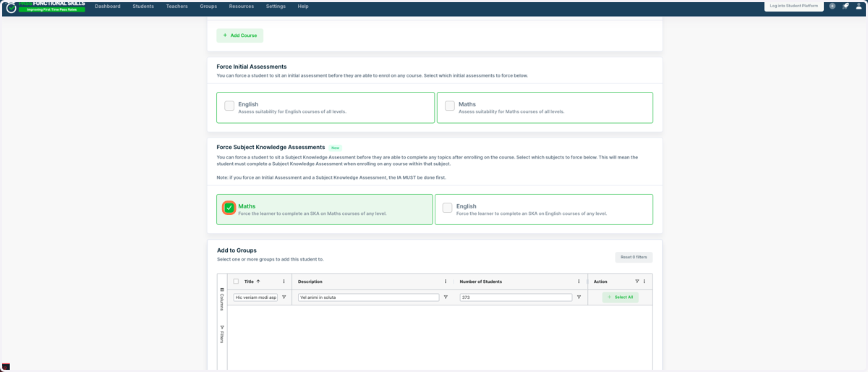Click the Add Course button
This screenshot has height=372, width=868.
coord(240,35)
